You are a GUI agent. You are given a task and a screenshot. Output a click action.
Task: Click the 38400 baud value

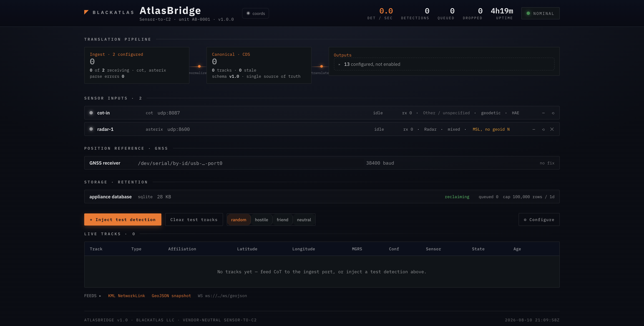(380, 163)
